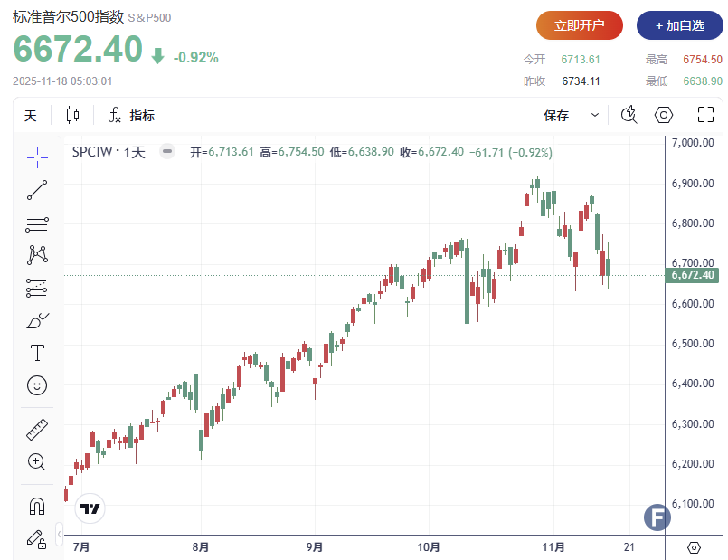Viewport: 728px width, 560px height.
Task: Open indicators via the fx icon
Action: (115, 115)
